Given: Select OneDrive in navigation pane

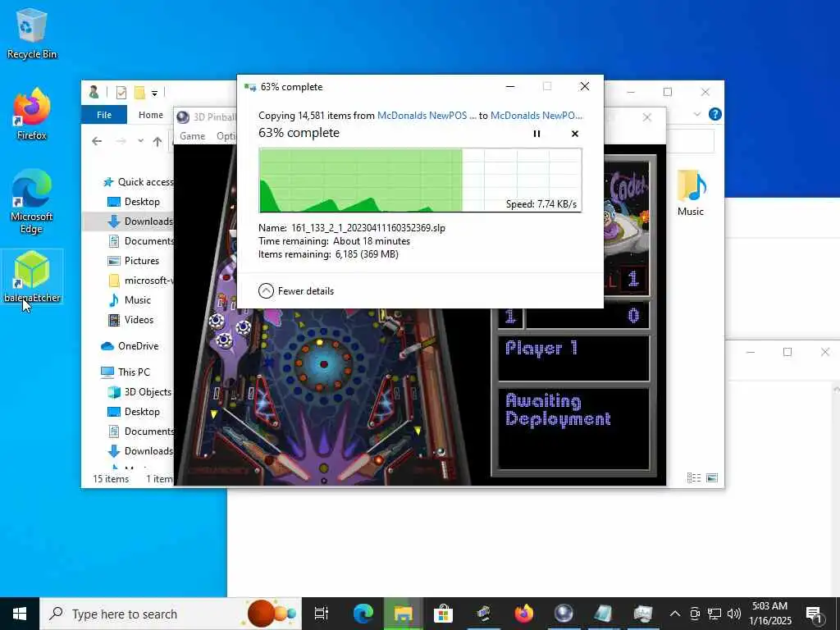Looking at the screenshot, I should pyautogui.click(x=130, y=346).
